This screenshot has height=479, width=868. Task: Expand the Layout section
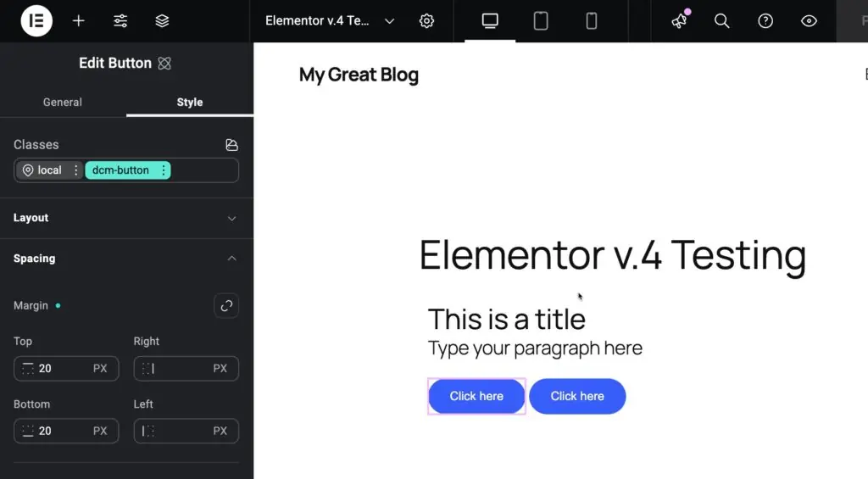click(x=127, y=218)
